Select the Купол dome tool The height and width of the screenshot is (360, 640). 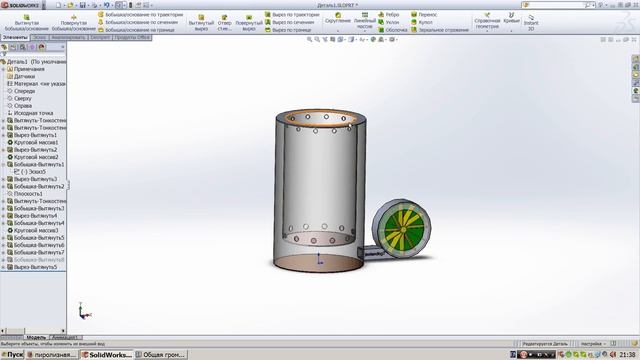[x=422, y=22]
